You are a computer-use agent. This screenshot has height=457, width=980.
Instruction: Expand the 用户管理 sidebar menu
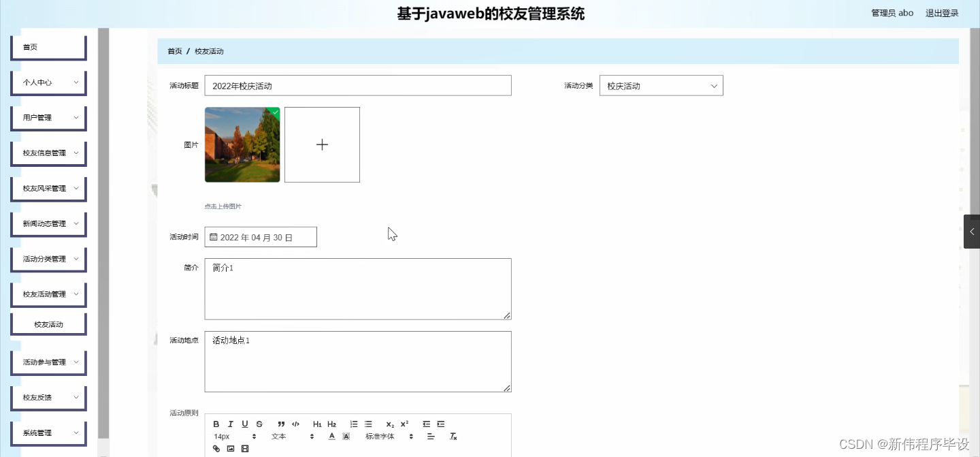48,117
